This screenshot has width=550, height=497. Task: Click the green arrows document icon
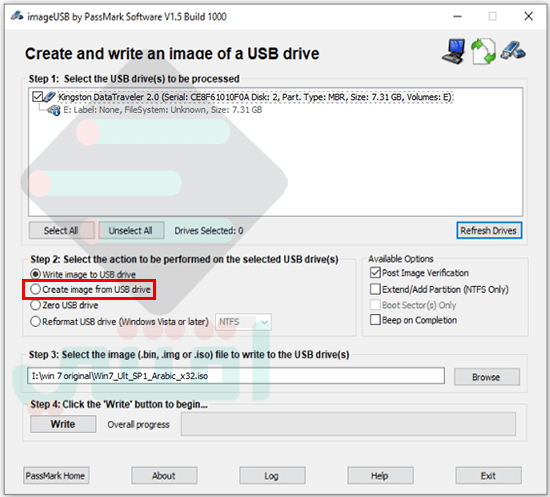pos(483,52)
